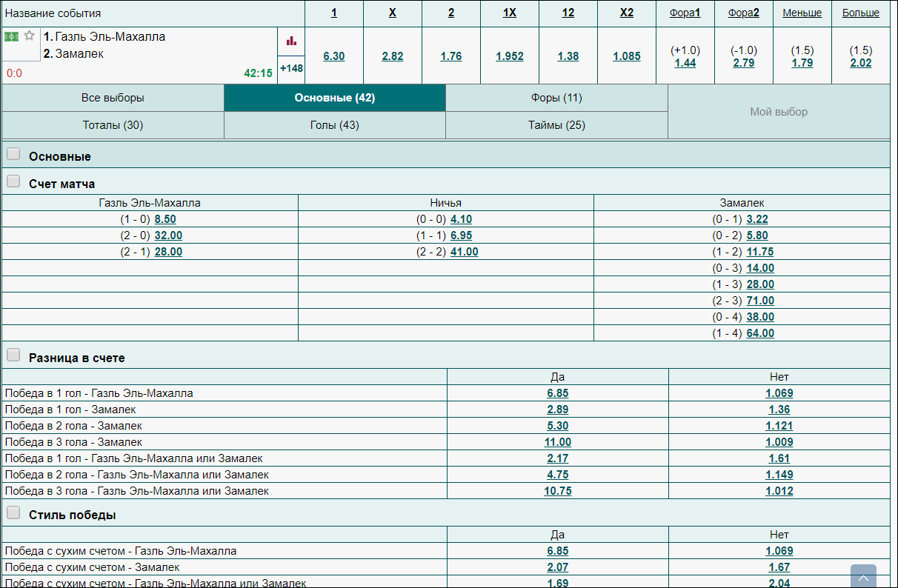This screenshot has width=898, height=588.
Task: Open the Тоталы (30) tab
Action: (x=113, y=125)
